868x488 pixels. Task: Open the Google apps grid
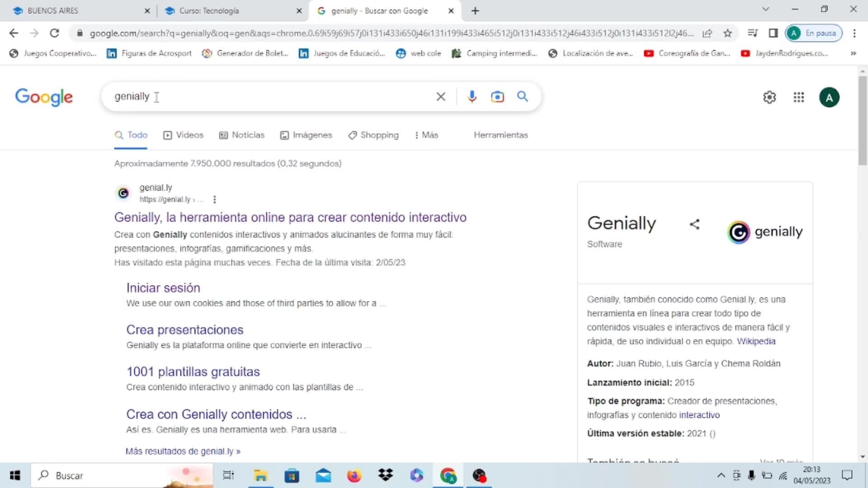pyautogui.click(x=799, y=97)
